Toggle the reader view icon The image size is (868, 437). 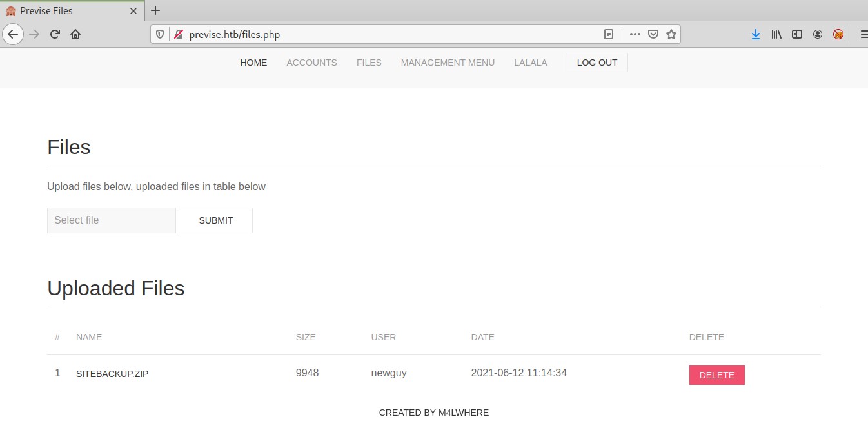click(x=608, y=34)
